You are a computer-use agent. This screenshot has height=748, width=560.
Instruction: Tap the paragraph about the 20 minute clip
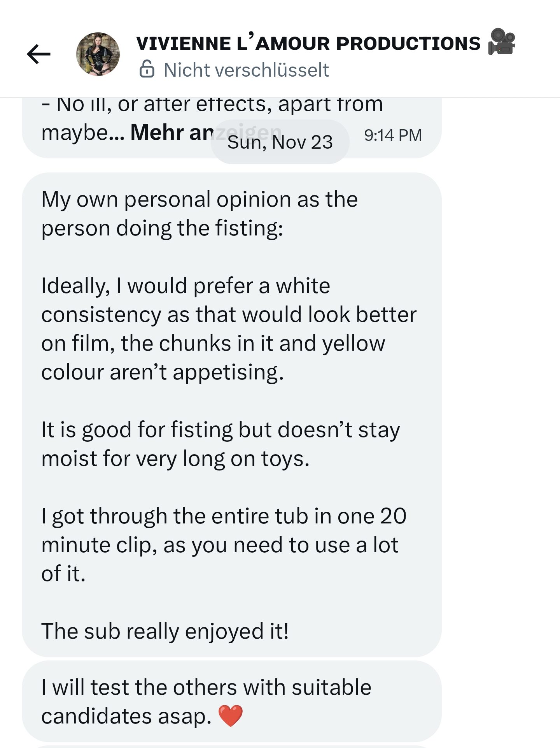224,544
